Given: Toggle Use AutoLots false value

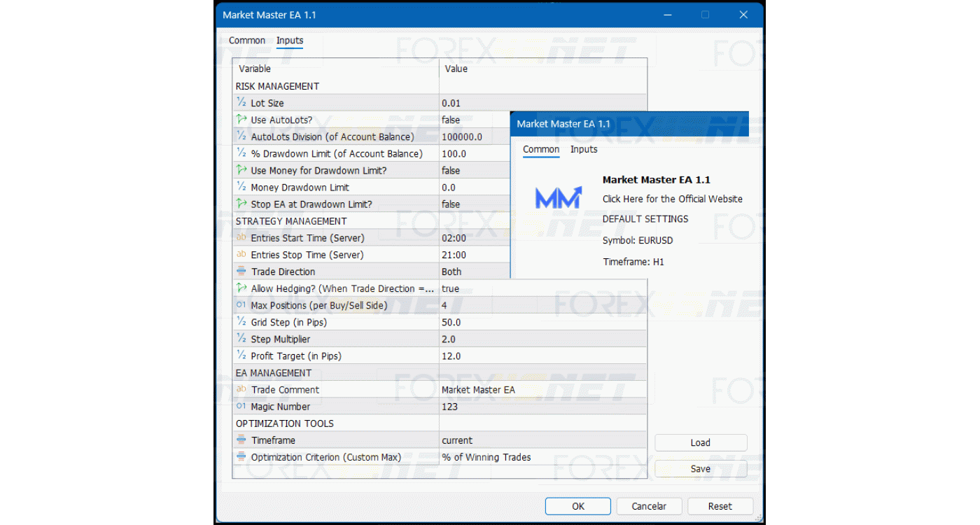Looking at the screenshot, I should [x=451, y=120].
